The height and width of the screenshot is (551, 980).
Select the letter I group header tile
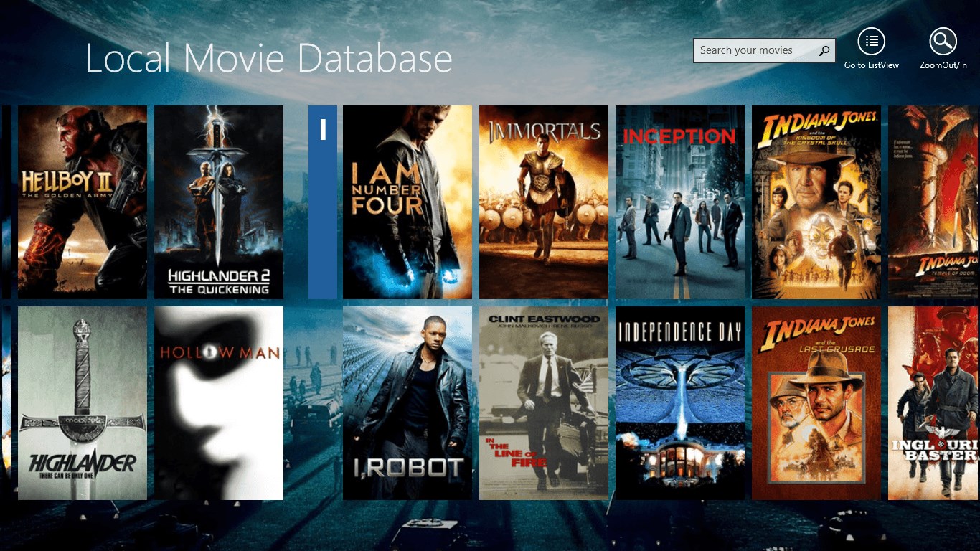click(323, 202)
